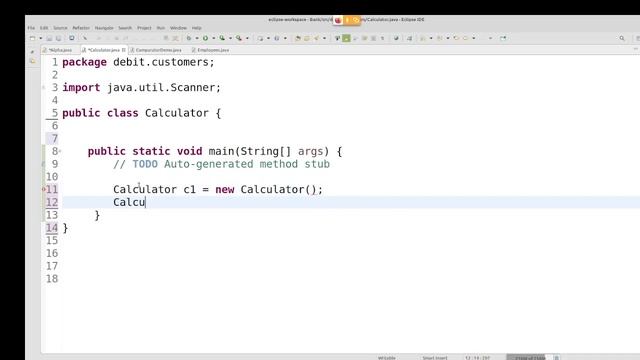This screenshot has height=360, width=640.
Task: Click the Save toolbar icon
Action: (x=49, y=38)
